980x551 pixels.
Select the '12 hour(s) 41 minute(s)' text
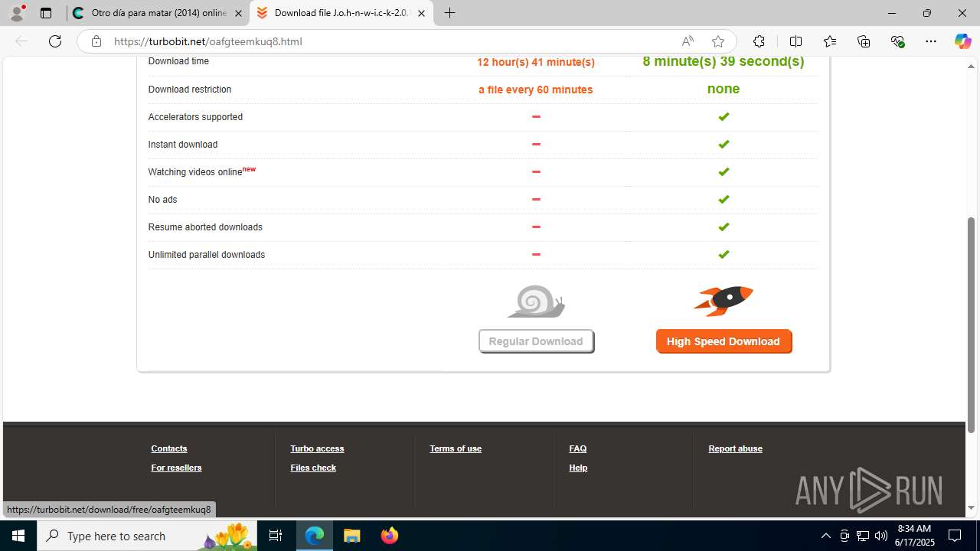536,62
